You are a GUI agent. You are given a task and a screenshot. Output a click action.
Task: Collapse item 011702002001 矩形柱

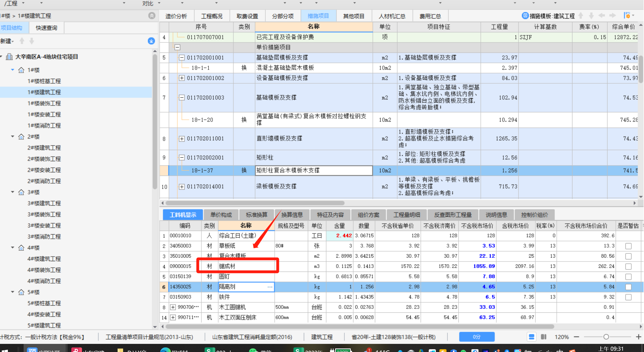point(182,158)
